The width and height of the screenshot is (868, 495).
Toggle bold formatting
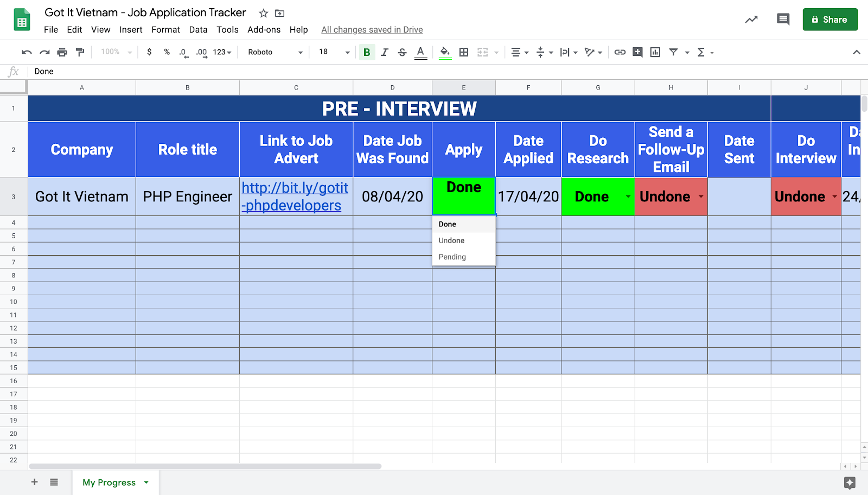(367, 52)
